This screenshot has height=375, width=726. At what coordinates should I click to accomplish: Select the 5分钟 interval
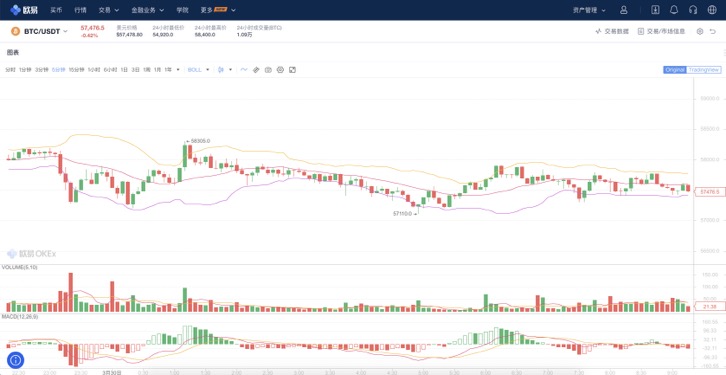point(58,70)
